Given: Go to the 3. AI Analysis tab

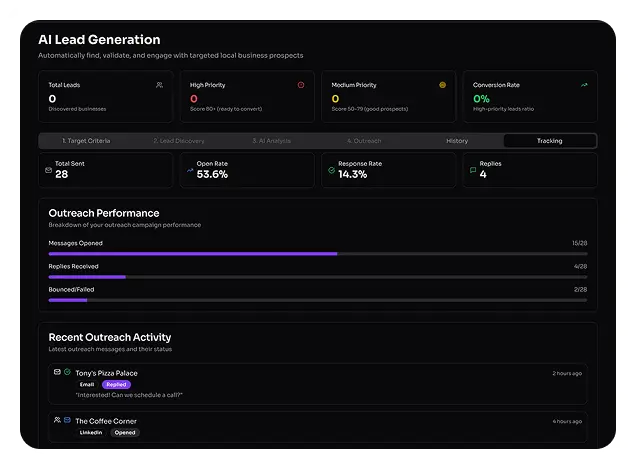Looking at the screenshot, I should 271,141.
